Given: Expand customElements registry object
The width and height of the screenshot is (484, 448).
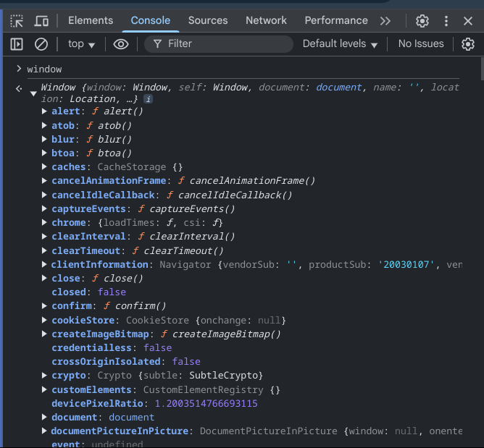Looking at the screenshot, I should tap(44, 389).
